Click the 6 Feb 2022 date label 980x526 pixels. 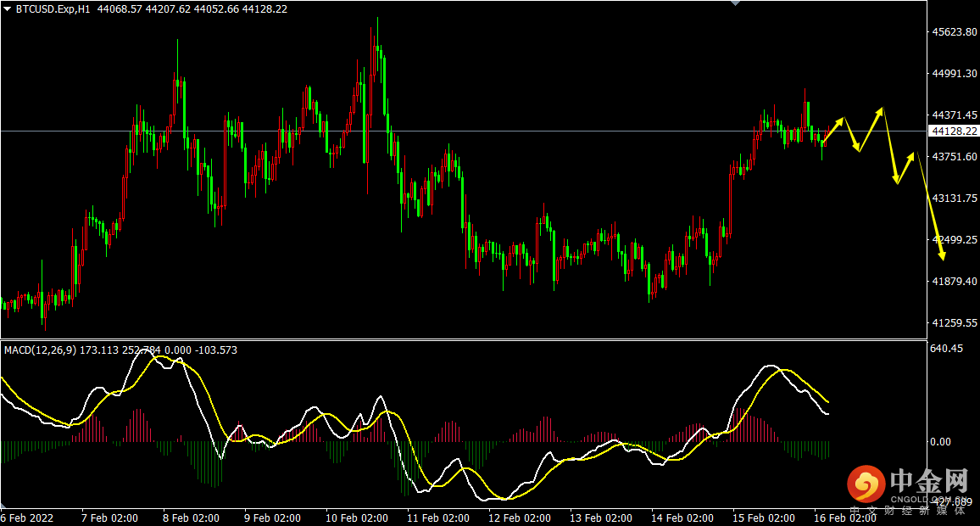point(27,518)
